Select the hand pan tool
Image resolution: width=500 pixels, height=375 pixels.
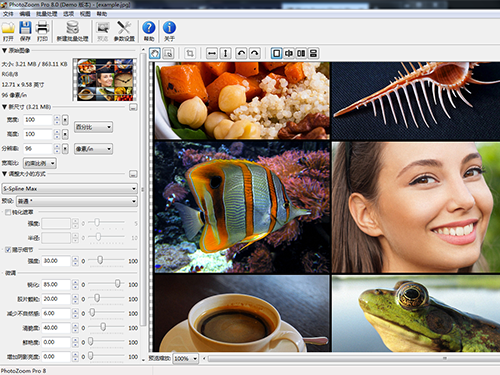click(x=155, y=53)
